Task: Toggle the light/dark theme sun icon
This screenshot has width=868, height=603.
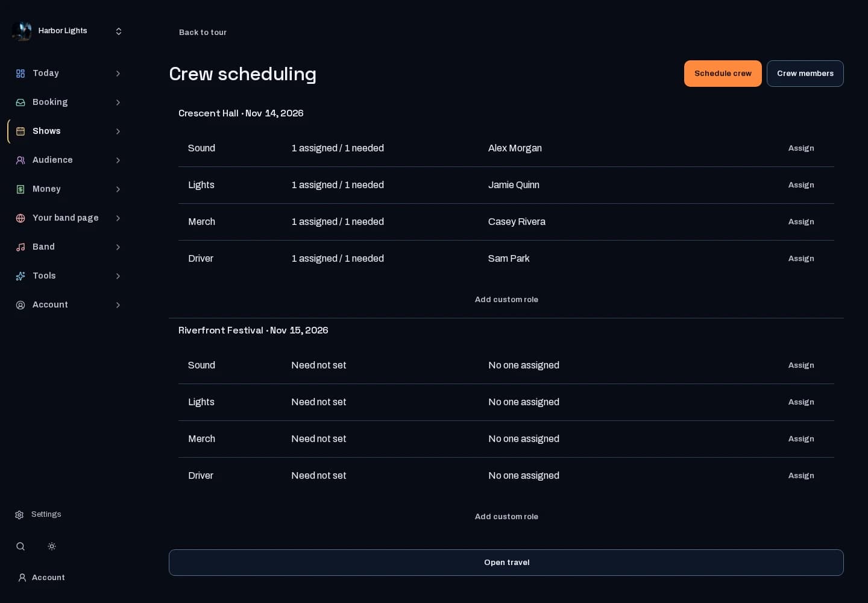Action: click(x=52, y=546)
